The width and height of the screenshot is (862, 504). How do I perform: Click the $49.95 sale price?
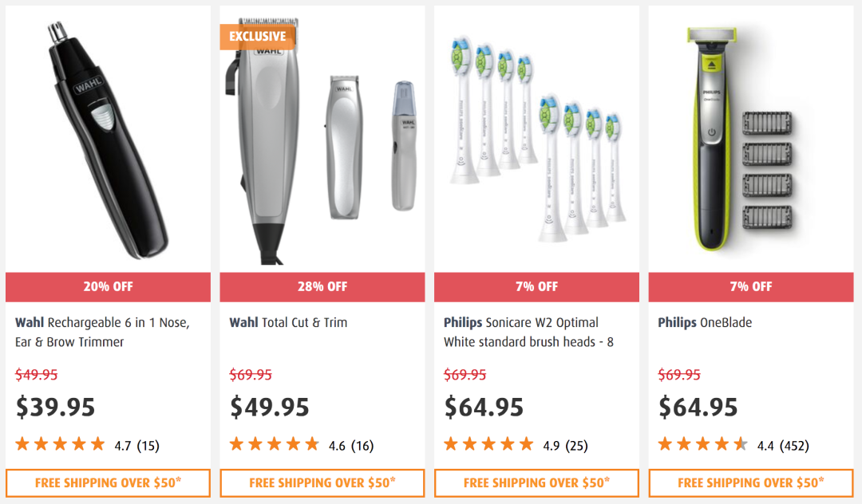pos(270,408)
